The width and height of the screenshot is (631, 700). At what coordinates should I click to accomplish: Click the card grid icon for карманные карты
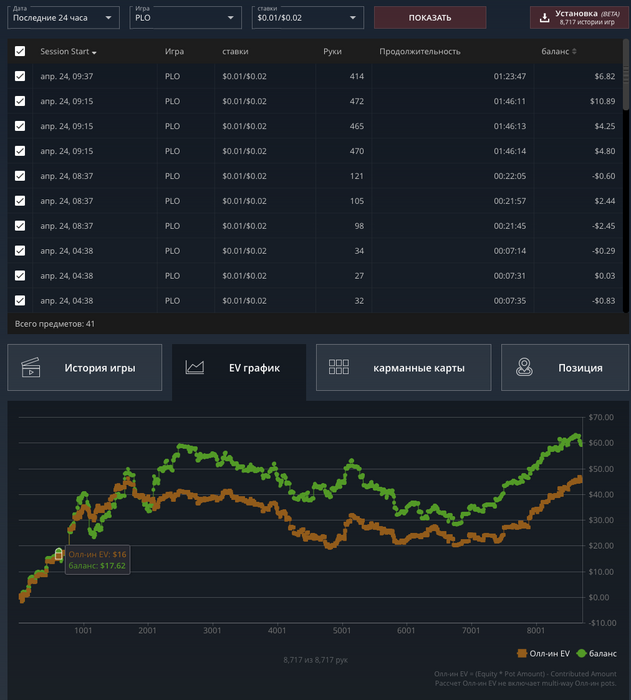(x=338, y=367)
